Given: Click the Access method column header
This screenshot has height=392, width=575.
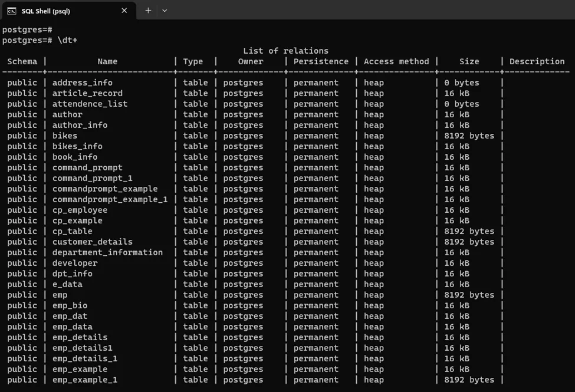Looking at the screenshot, I should pyautogui.click(x=396, y=61).
